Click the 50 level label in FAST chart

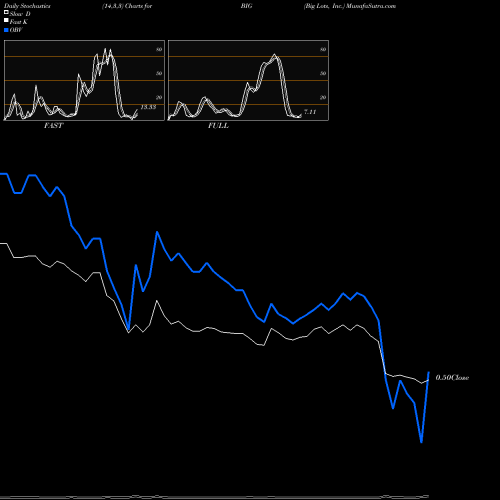coord(159,73)
